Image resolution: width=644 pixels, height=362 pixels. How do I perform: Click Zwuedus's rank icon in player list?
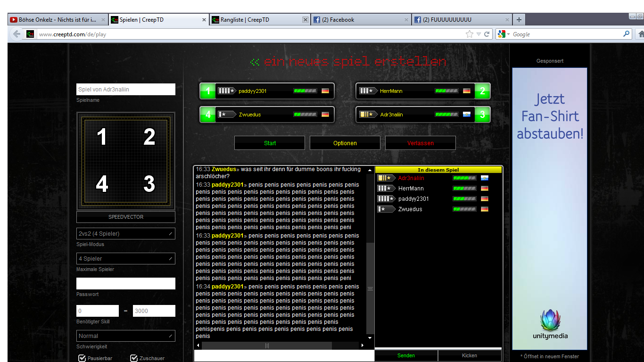coord(386,209)
